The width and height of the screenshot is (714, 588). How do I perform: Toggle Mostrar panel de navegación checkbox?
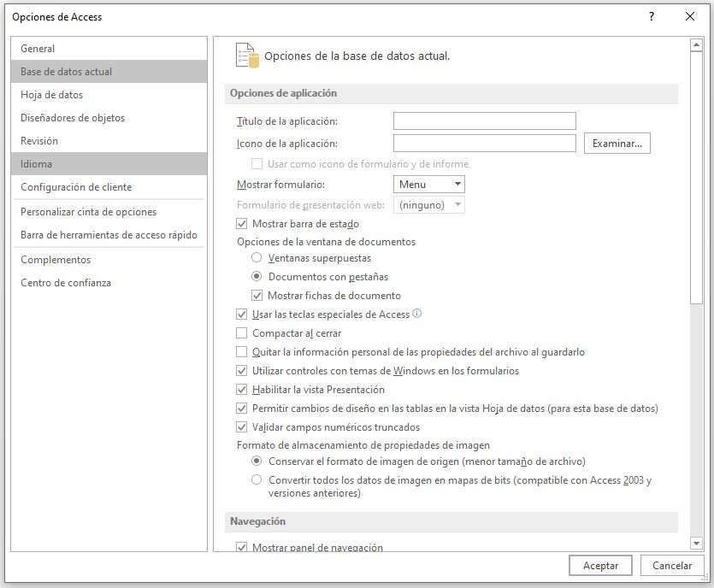[241, 547]
